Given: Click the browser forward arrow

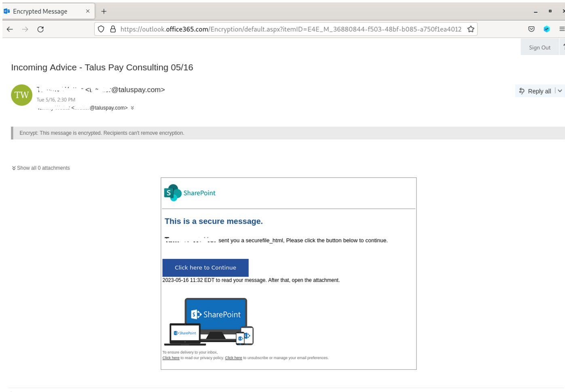Looking at the screenshot, I should tap(25, 29).
